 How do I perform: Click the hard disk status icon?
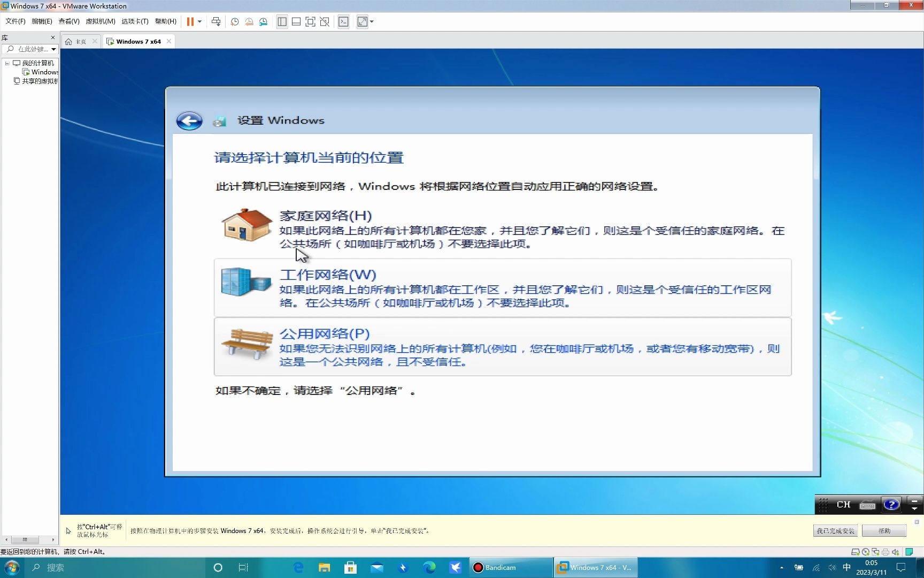coord(855,552)
